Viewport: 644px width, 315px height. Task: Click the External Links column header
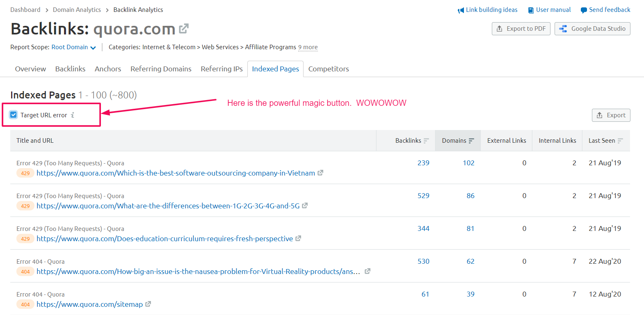click(x=507, y=141)
